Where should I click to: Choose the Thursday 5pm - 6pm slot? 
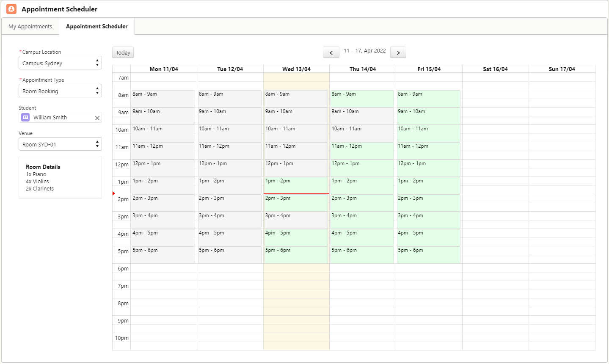coord(362,255)
